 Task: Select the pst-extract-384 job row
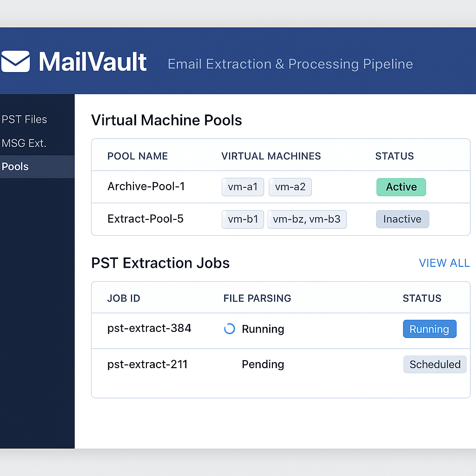(x=149, y=329)
